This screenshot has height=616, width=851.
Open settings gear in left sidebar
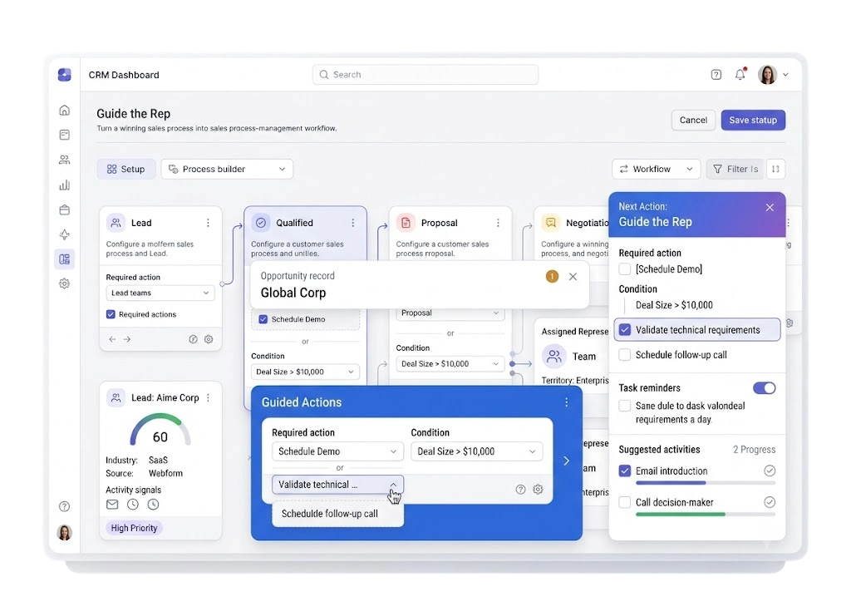click(x=65, y=283)
